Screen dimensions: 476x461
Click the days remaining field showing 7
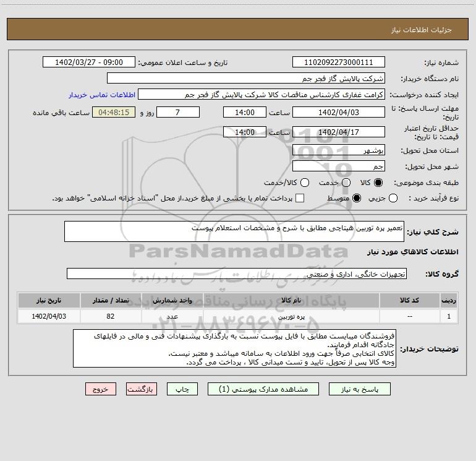pyautogui.click(x=178, y=112)
